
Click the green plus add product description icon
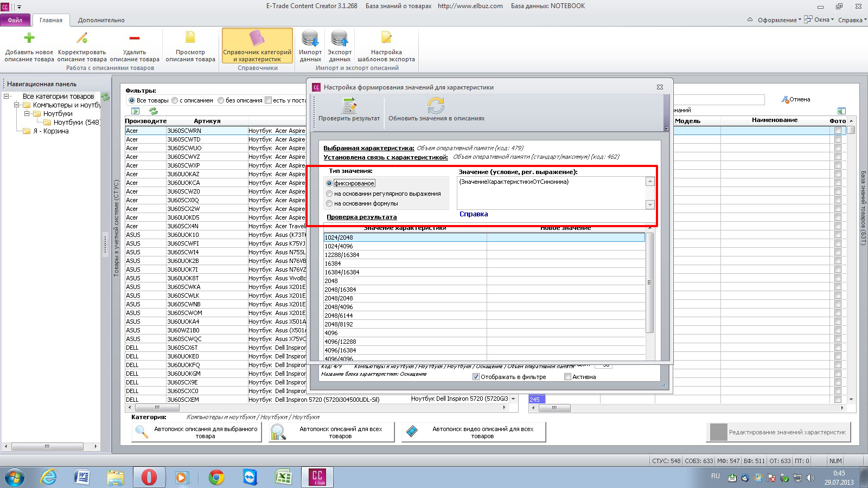point(29,38)
